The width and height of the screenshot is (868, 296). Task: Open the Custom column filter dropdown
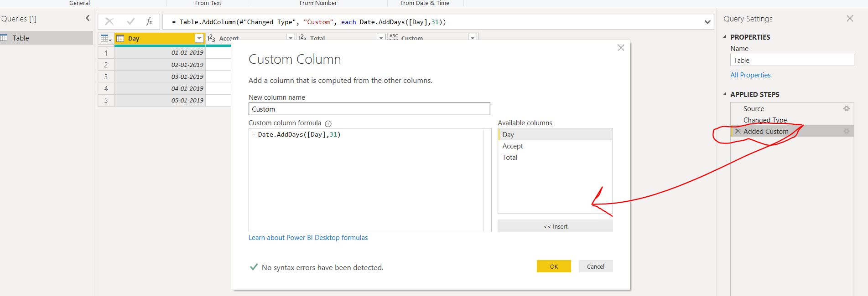click(x=473, y=38)
